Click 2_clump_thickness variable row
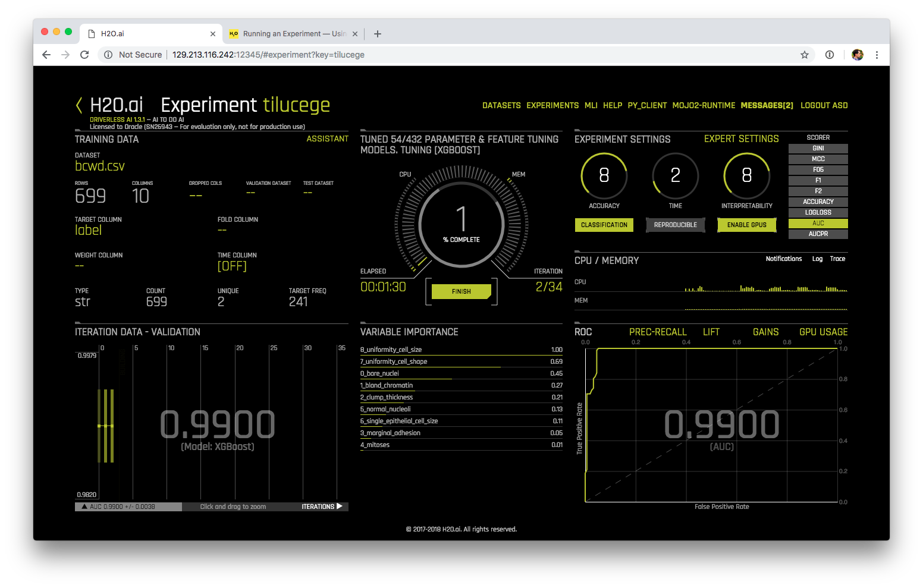 [x=461, y=397]
